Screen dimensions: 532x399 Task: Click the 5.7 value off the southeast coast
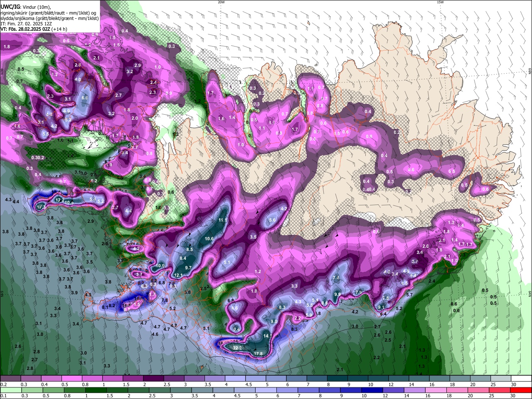[x=409, y=295]
